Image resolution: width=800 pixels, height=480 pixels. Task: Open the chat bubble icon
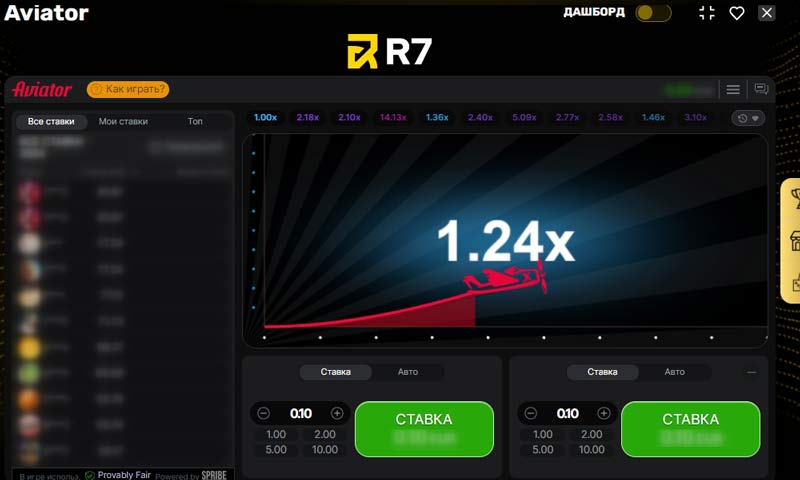coord(761,90)
